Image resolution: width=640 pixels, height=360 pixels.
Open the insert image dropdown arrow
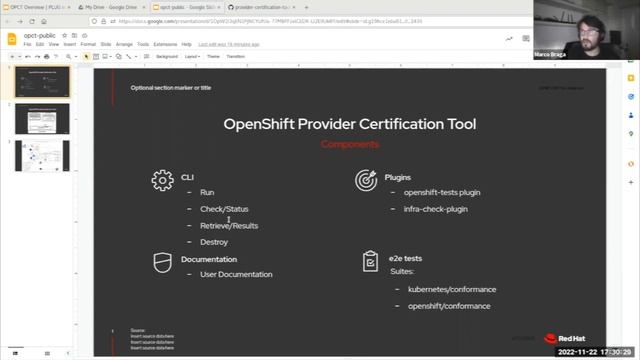point(111,56)
